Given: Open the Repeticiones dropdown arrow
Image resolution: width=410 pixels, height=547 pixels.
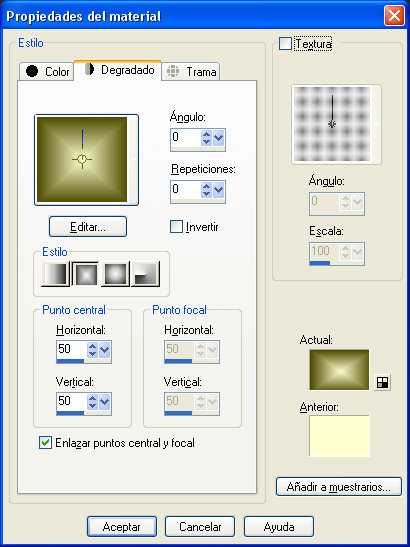Looking at the screenshot, I should pos(218,190).
